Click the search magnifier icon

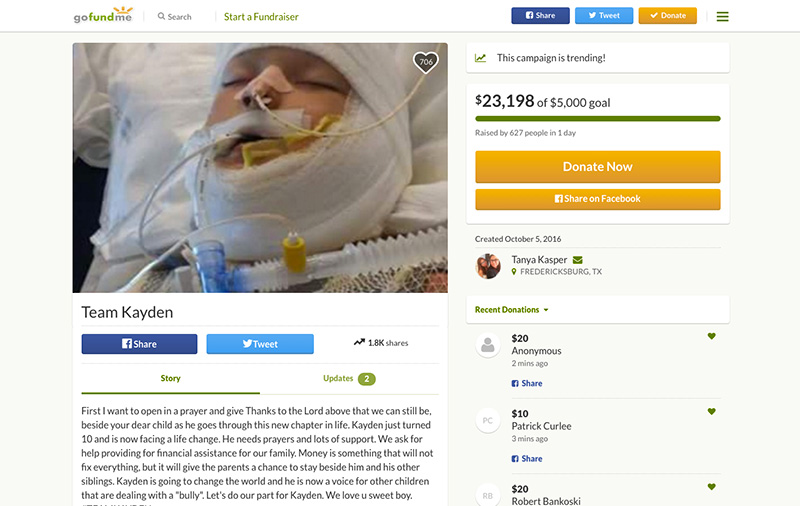[161, 16]
